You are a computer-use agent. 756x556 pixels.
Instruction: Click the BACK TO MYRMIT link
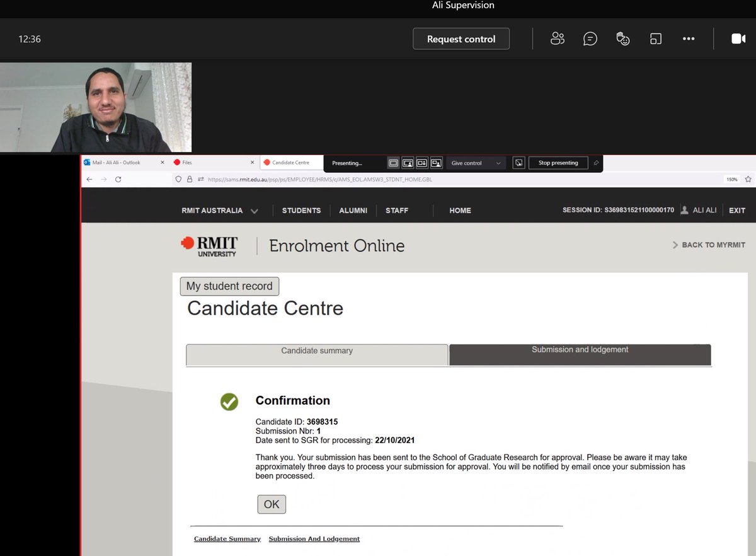(709, 245)
